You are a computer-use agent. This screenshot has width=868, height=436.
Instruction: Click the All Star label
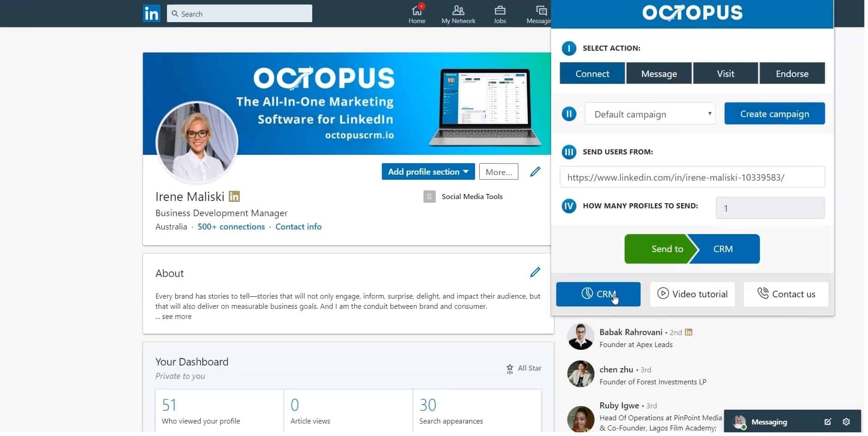[529, 368]
